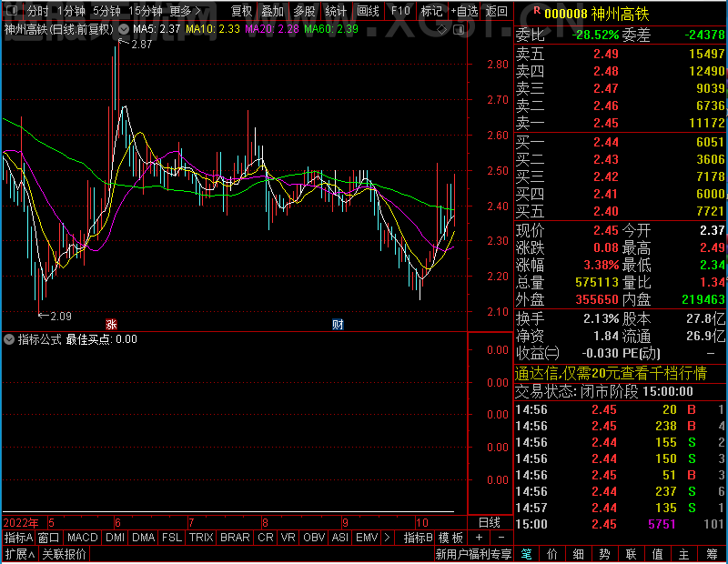Screen dimensions: 728x564
Task: Switch to 15分钟 chart period
Action: point(145,11)
